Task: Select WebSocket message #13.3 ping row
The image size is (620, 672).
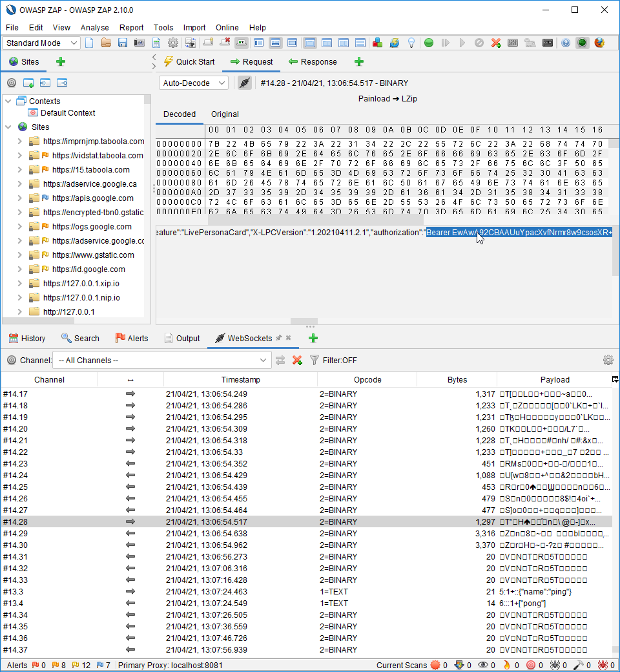Action: pos(306,591)
